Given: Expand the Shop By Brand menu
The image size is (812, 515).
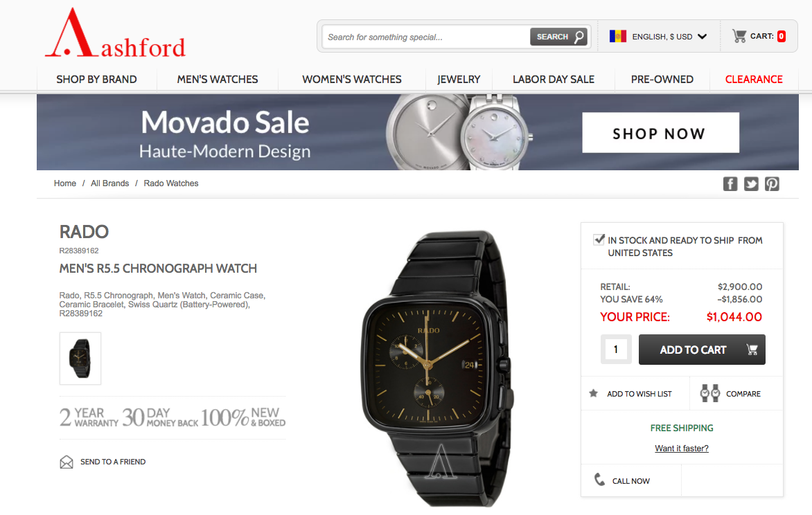Looking at the screenshot, I should (97, 79).
